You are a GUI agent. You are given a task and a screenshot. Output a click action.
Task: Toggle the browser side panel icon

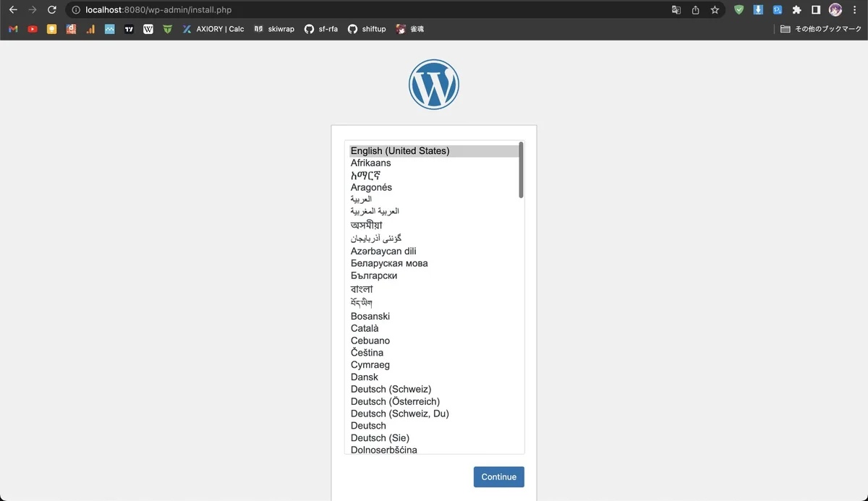[x=816, y=10]
